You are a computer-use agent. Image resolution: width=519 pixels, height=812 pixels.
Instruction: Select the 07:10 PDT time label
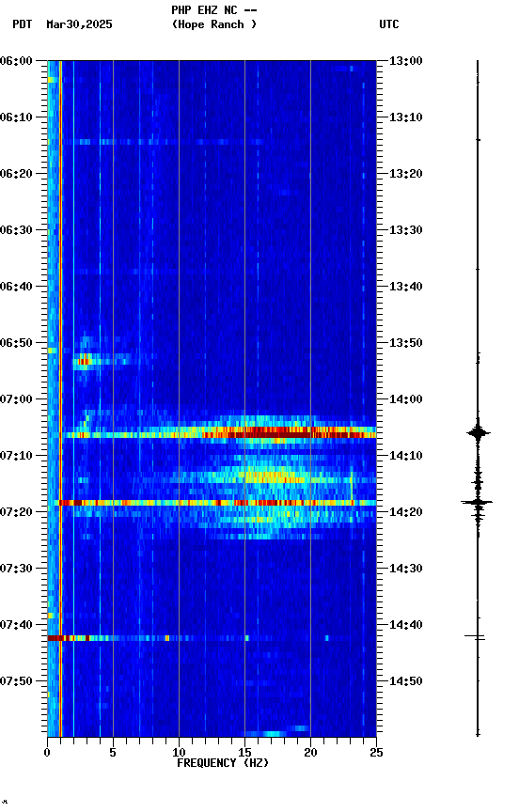click(16, 456)
